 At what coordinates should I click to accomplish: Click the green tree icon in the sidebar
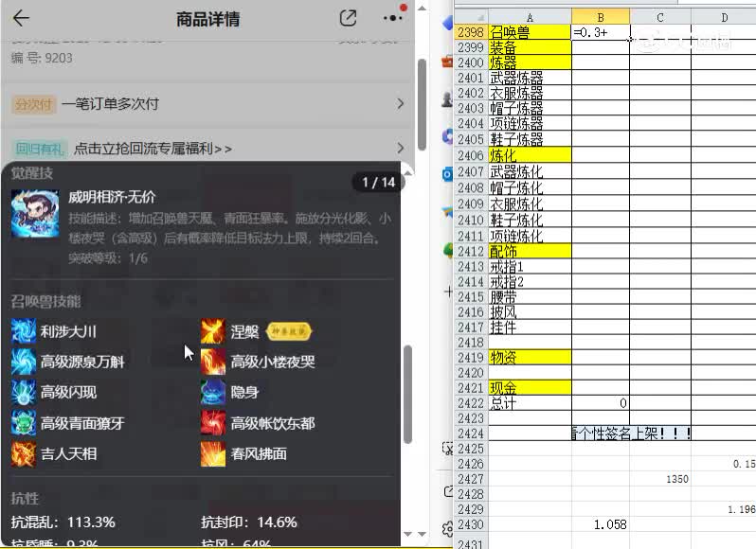tap(448, 250)
